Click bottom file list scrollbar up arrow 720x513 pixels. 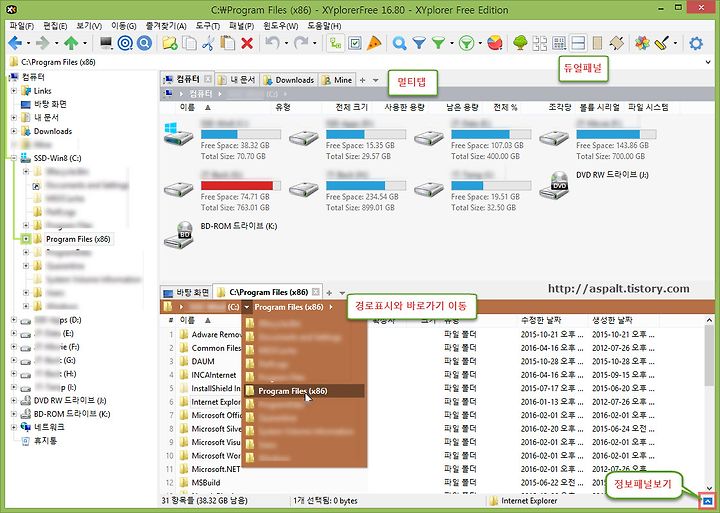(x=709, y=320)
